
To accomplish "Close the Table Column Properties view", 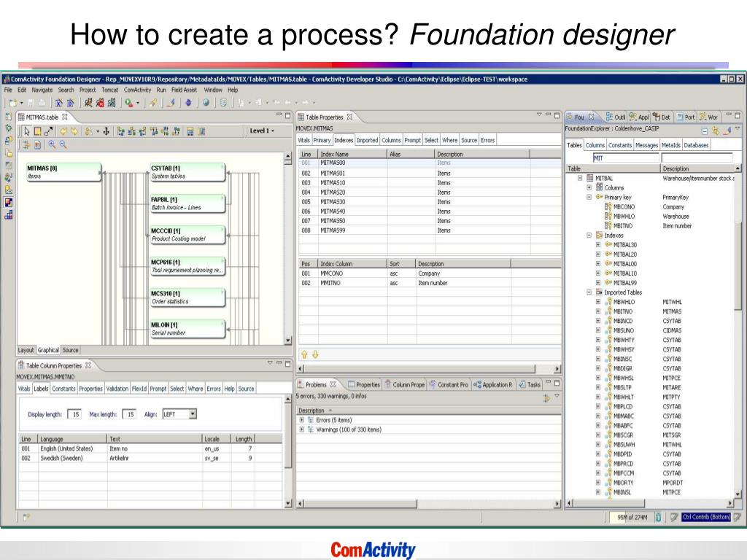I will pyautogui.click(x=88, y=365).
